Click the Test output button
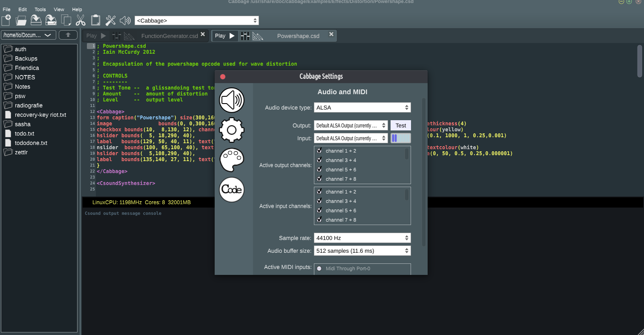The height and width of the screenshot is (335, 644). tap(400, 125)
